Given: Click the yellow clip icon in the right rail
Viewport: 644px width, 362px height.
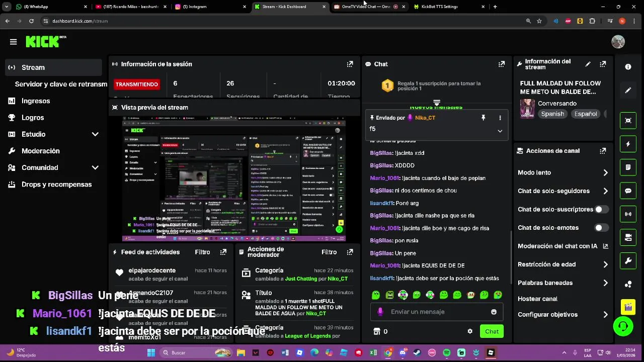Looking at the screenshot, I should (628, 306).
